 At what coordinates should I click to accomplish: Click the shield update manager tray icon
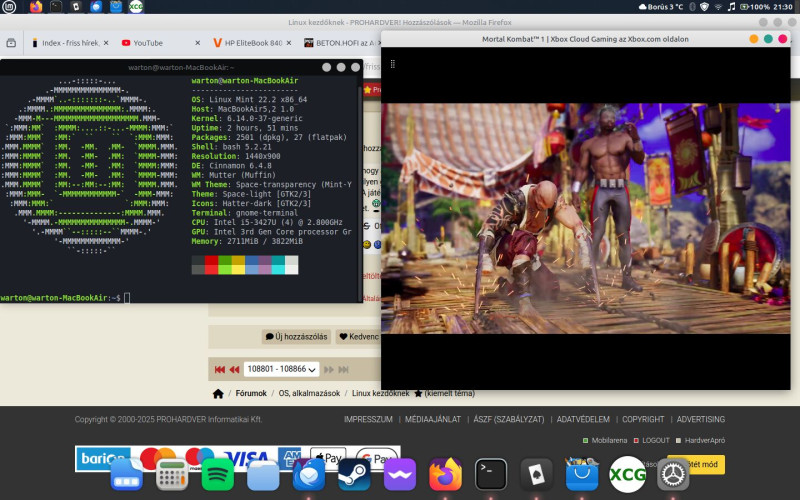tap(705, 7)
